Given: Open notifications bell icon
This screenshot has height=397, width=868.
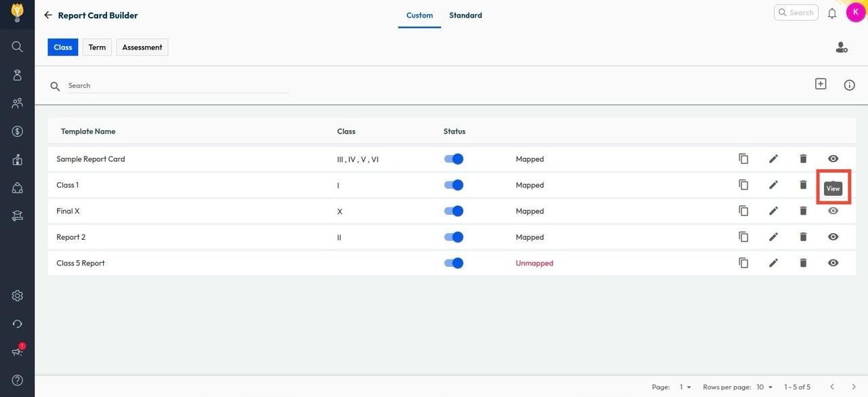Looking at the screenshot, I should point(832,14).
